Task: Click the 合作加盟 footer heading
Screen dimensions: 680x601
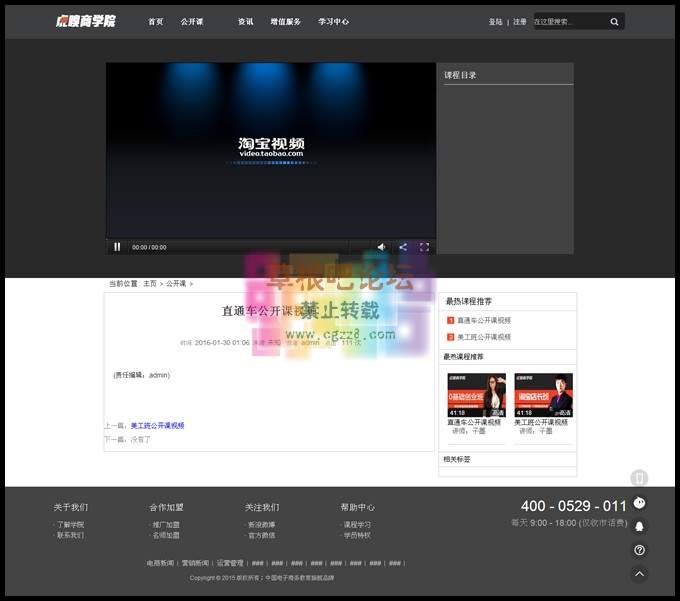Action: (167, 507)
